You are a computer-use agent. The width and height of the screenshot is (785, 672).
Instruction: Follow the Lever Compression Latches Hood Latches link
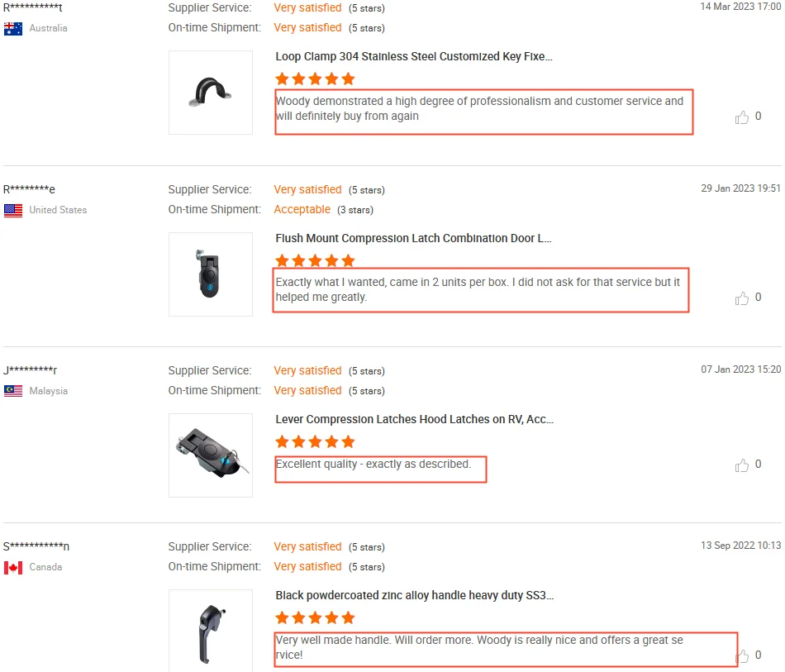414,419
